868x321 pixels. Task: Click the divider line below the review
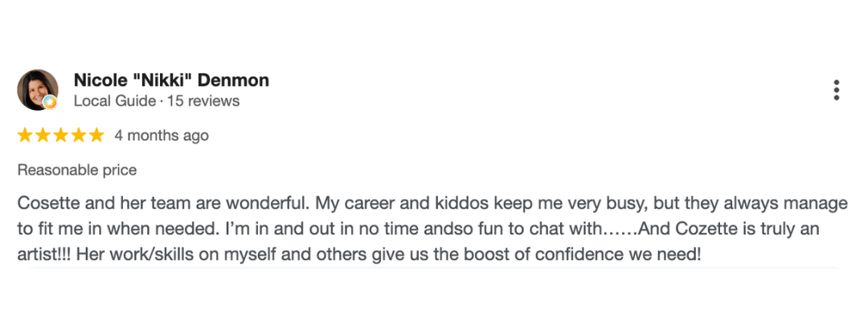click(x=428, y=268)
